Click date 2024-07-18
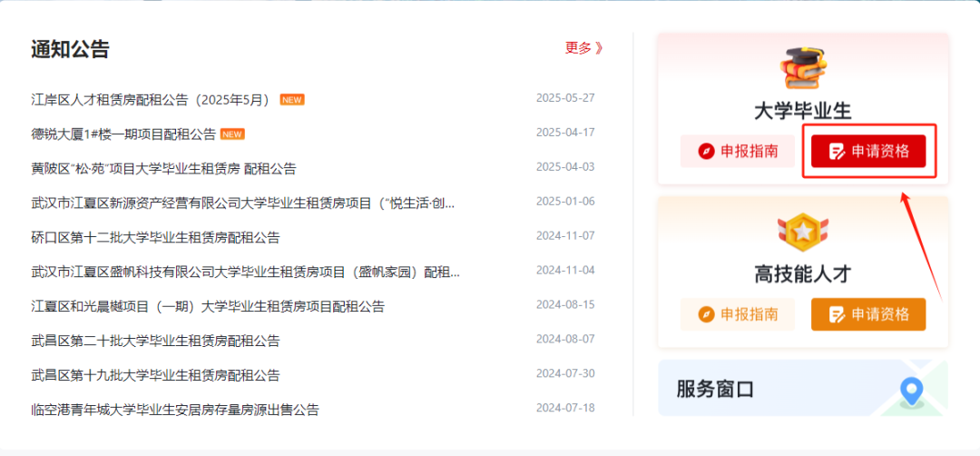 (565, 408)
